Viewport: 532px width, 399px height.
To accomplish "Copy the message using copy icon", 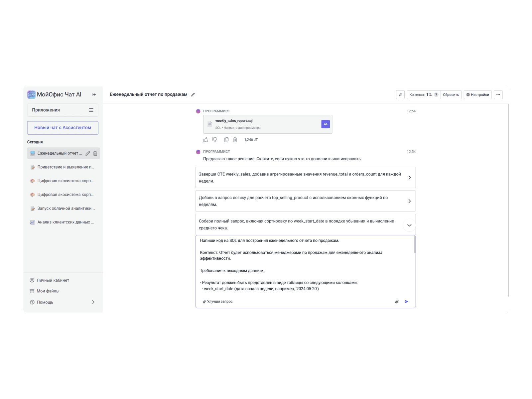I will [226, 140].
